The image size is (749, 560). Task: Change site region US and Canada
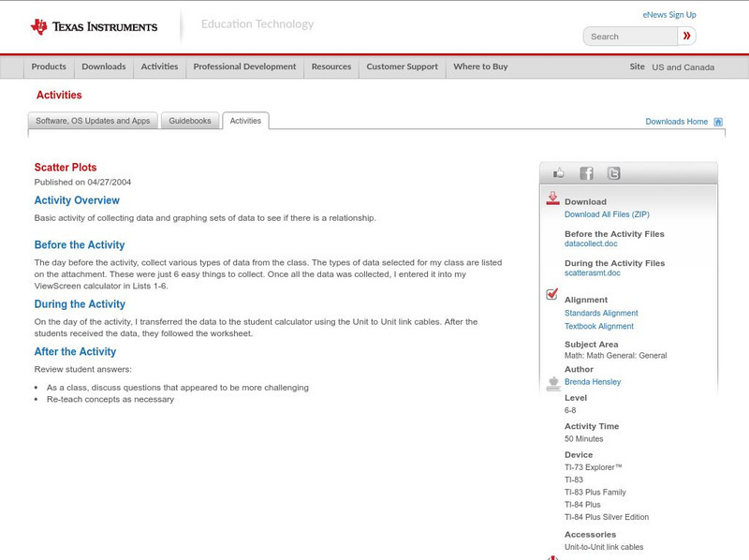pos(683,67)
